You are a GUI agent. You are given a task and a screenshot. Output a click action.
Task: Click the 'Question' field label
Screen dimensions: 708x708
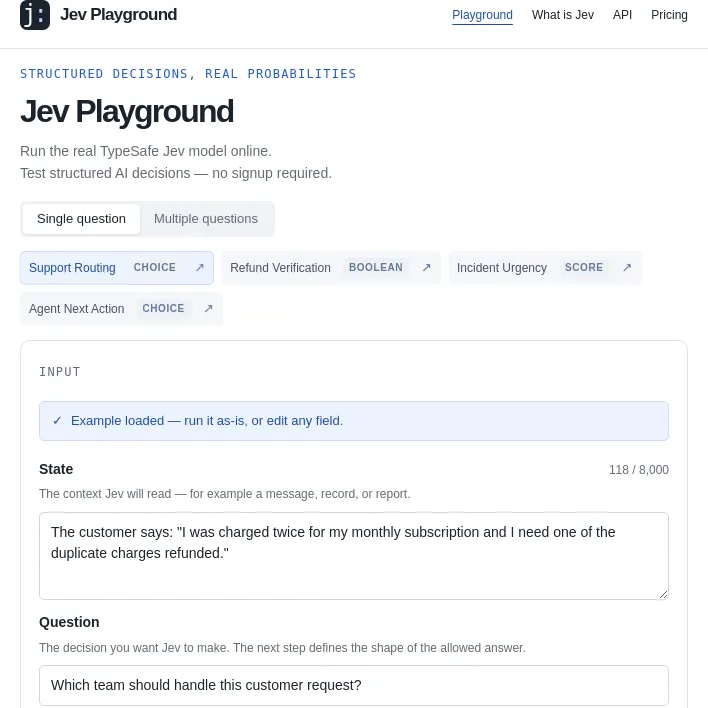click(69, 622)
